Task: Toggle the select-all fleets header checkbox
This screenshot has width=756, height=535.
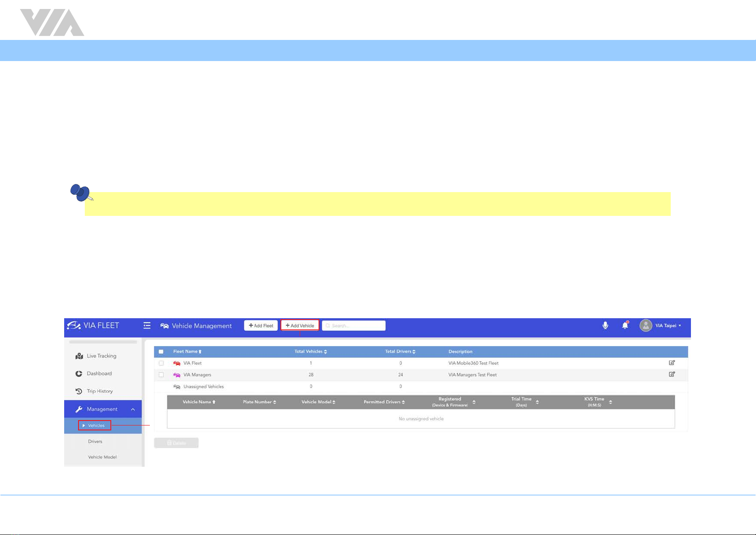Action: point(161,351)
